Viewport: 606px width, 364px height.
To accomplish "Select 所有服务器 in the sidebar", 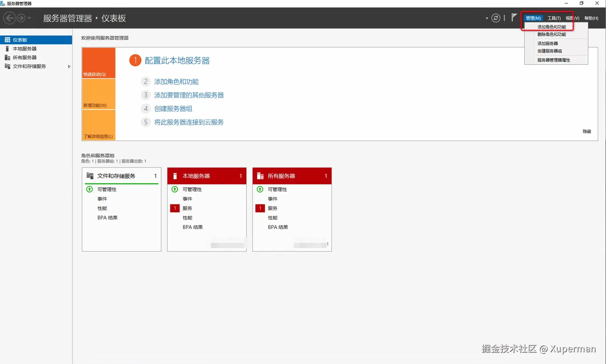I will pyautogui.click(x=36, y=58).
